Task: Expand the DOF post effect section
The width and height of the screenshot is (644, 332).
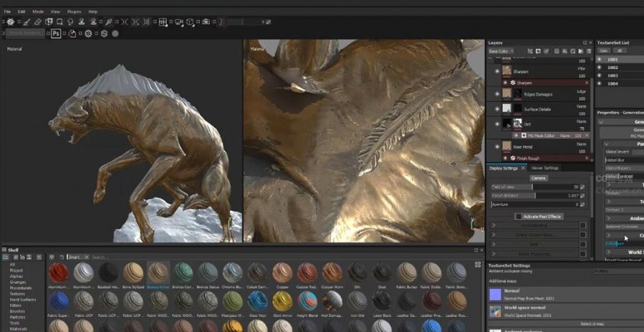Action: point(494,244)
